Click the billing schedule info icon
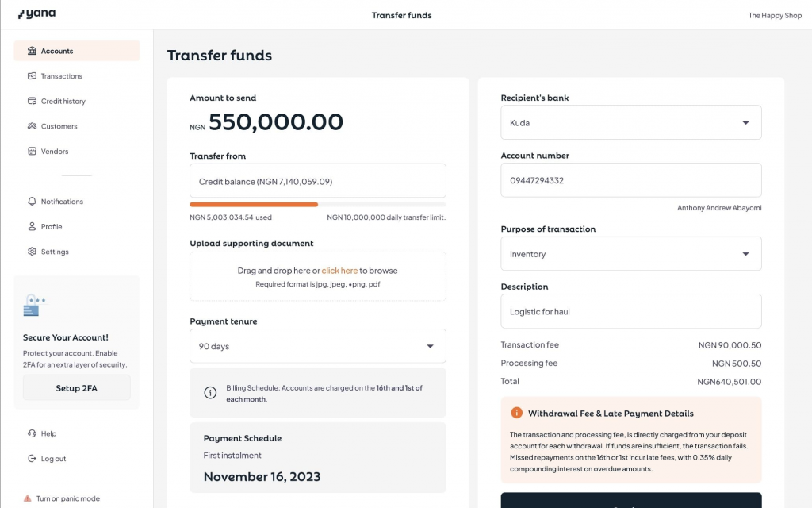Image resolution: width=812 pixels, height=508 pixels. 210,393
